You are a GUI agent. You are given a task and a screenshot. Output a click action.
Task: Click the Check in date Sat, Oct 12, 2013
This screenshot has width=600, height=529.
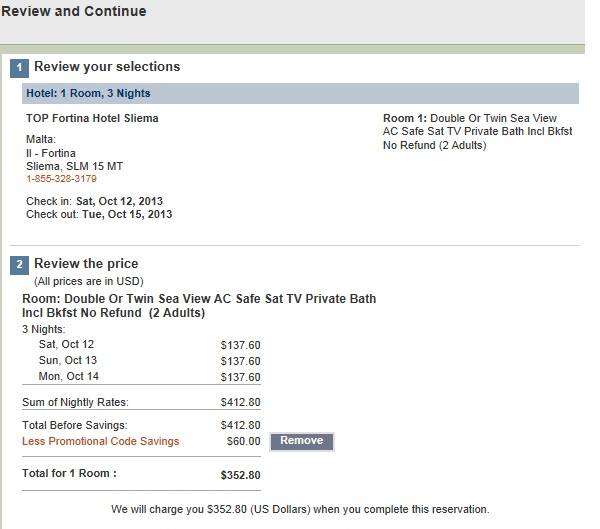coord(119,201)
